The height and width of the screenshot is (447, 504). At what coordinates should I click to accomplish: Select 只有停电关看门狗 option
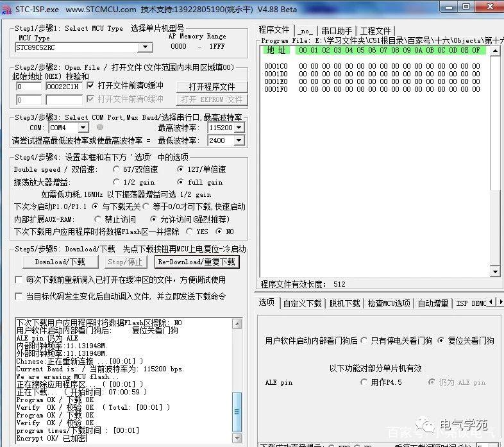[x=364, y=341]
